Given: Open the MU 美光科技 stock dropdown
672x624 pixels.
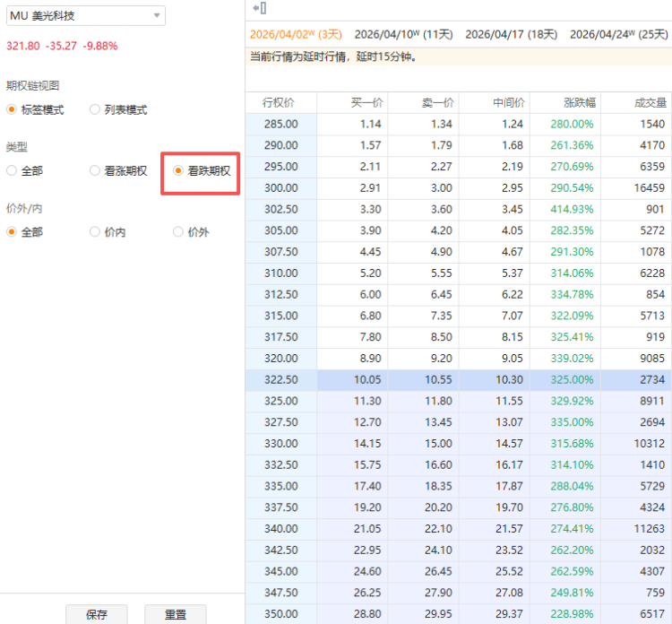Looking at the screenshot, I should coord(84,16).
